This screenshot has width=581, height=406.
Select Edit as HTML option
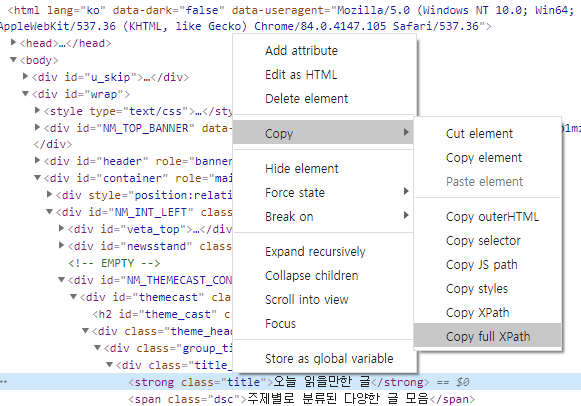tap(301, 75)
